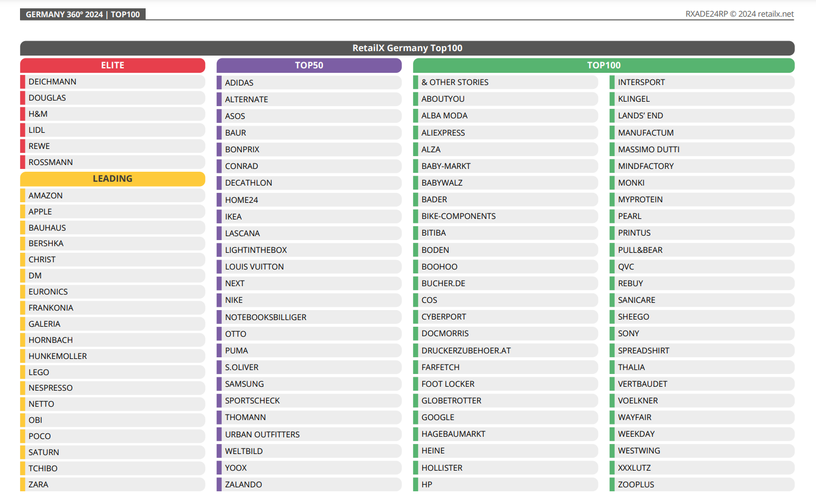Select the WAYFAIR row
This screenshot has height=504, width=816.
click(702, 417)
